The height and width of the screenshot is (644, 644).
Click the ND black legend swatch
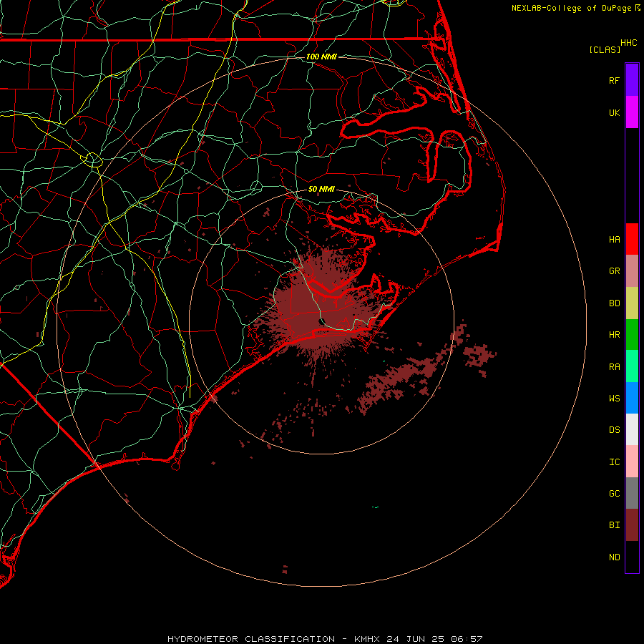pyautogui.click(x=632, y=557)
